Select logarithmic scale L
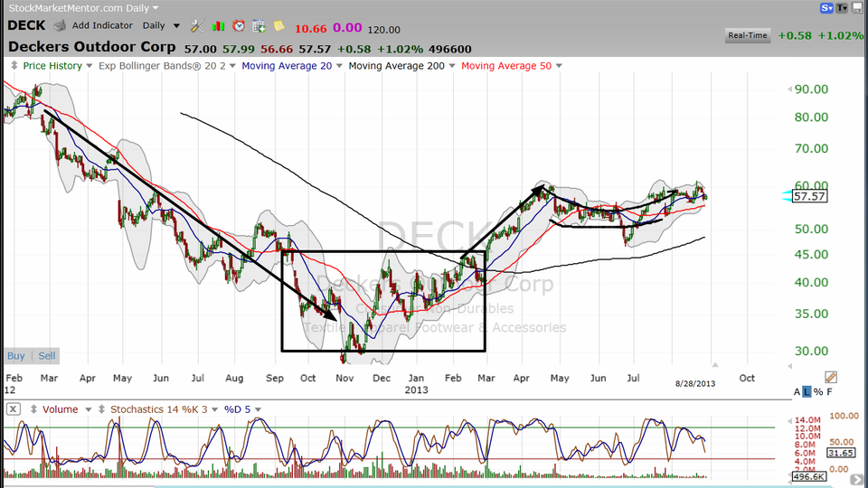 (807, 391)
